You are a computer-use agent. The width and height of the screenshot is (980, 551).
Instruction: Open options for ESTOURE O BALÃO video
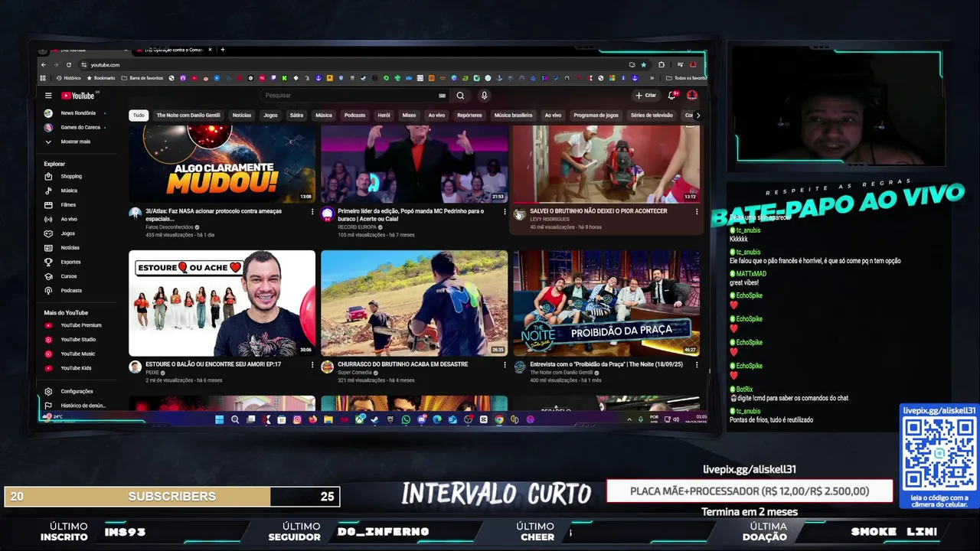point(312,365)
